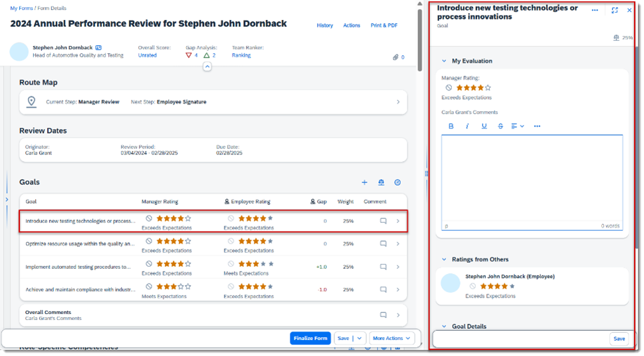Open the Print & PDF menu
Screen dimensions: 644x356
[x=383, y=25]
